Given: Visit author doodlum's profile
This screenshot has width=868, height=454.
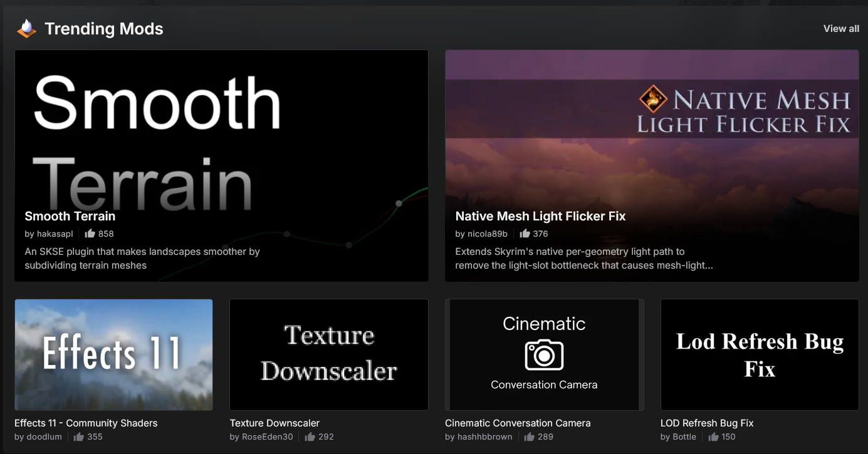Looking at the screenshot, I should pos(44,437).
